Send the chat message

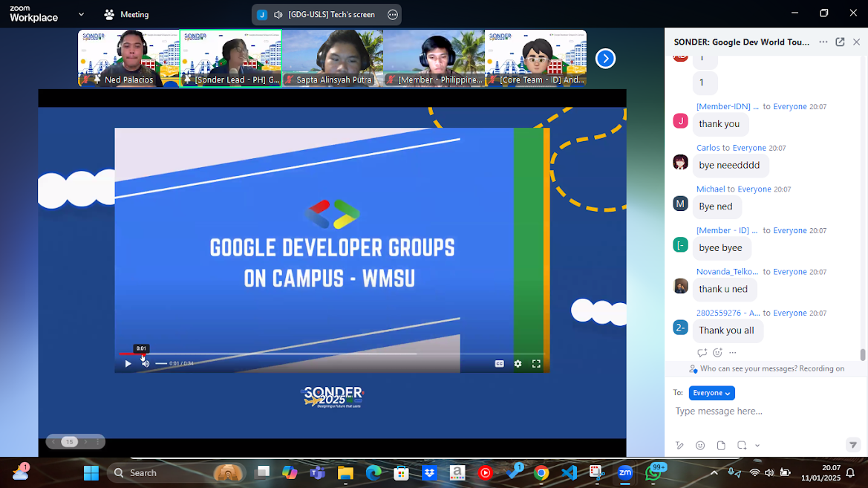[853, 445]
